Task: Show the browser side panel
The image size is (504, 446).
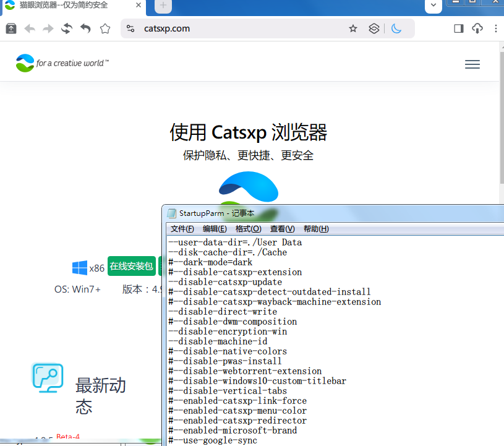Action: (459, 28)
